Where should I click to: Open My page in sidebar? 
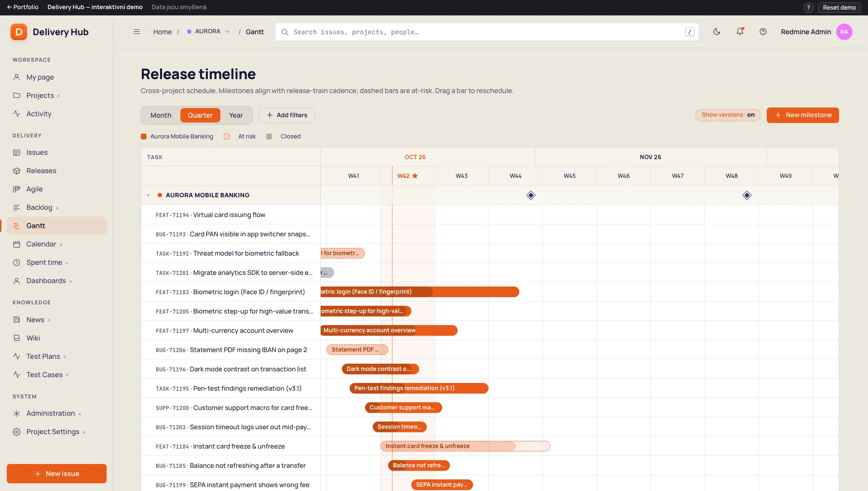coord(56,77)
